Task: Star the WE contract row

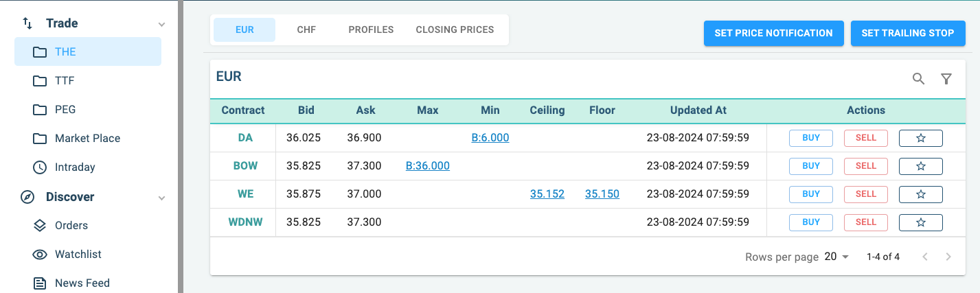Action: coord(920,194)
